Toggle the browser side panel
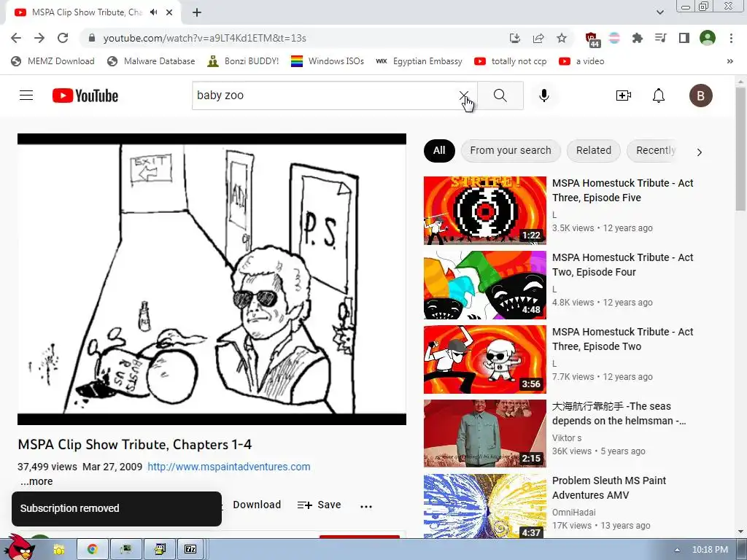The height and width of the screenshot is (560, 747). [684, 38]
